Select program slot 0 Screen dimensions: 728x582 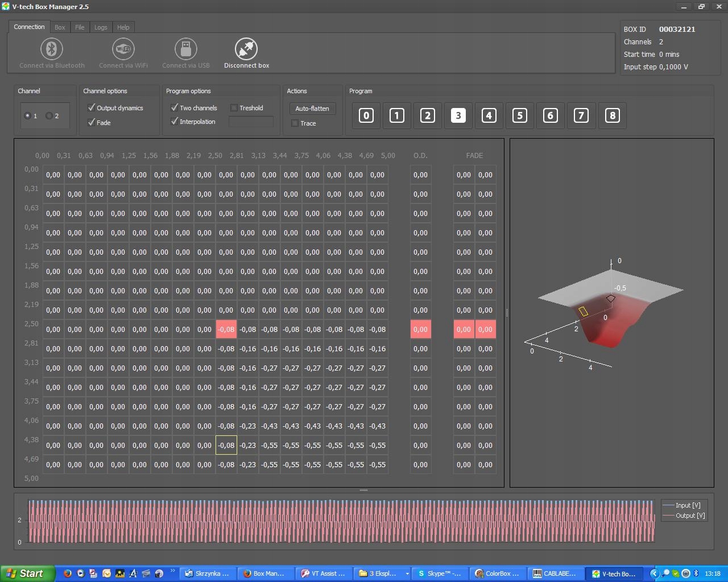click(x=366, y=116)
